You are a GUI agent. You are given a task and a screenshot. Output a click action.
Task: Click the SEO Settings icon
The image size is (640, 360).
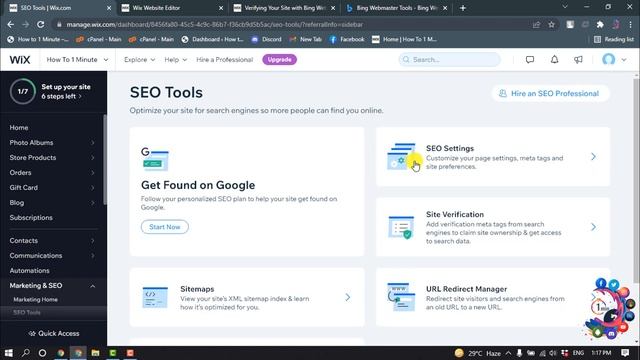click(x=401, y=156)
